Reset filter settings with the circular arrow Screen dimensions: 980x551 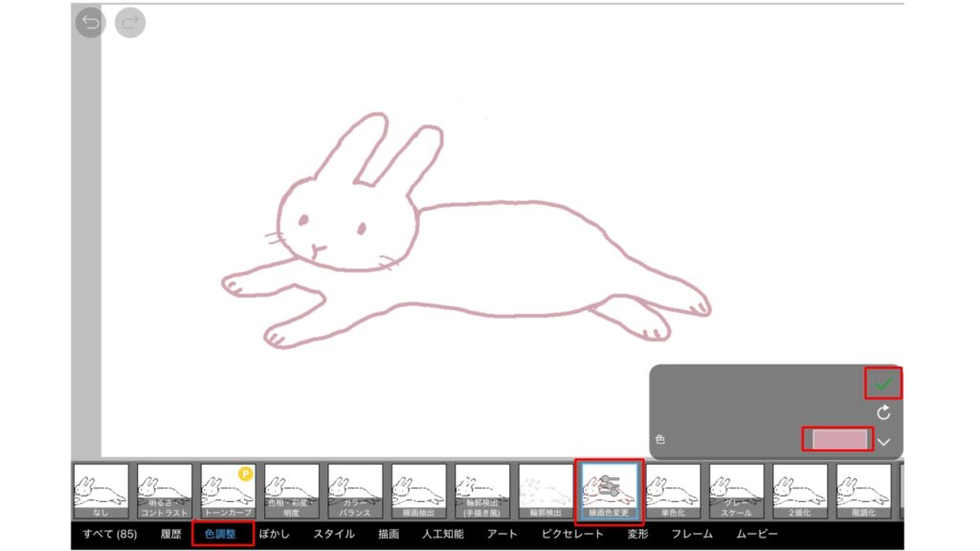pyautogui.click(x=883, y=413)
